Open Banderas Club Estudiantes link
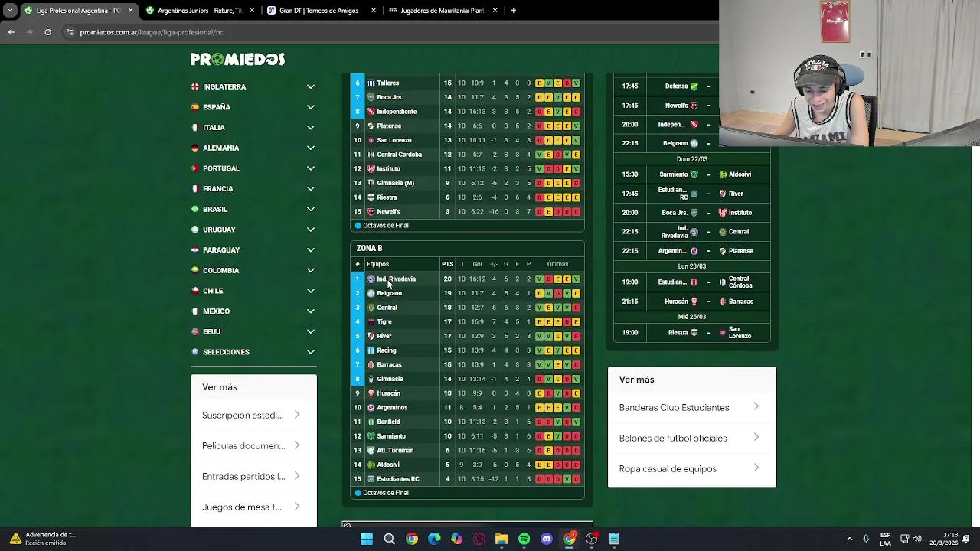The image size is (980, 551). coord(691,407)
